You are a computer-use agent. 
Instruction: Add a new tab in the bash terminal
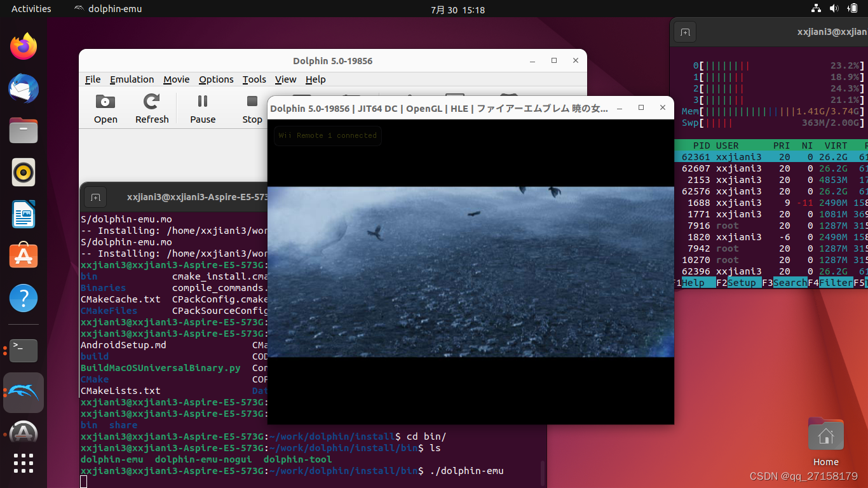pos(95,197)
